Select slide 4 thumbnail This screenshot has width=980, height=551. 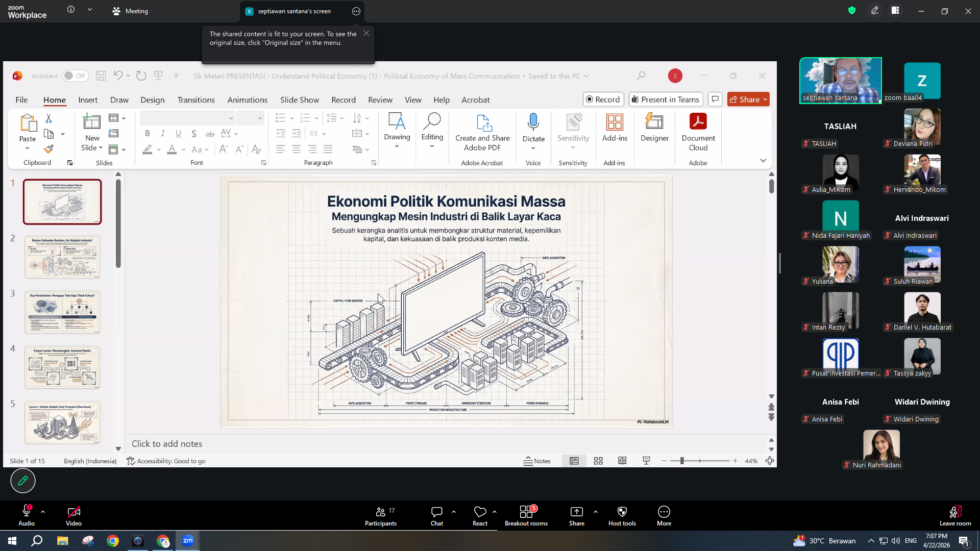click(62, 367)
